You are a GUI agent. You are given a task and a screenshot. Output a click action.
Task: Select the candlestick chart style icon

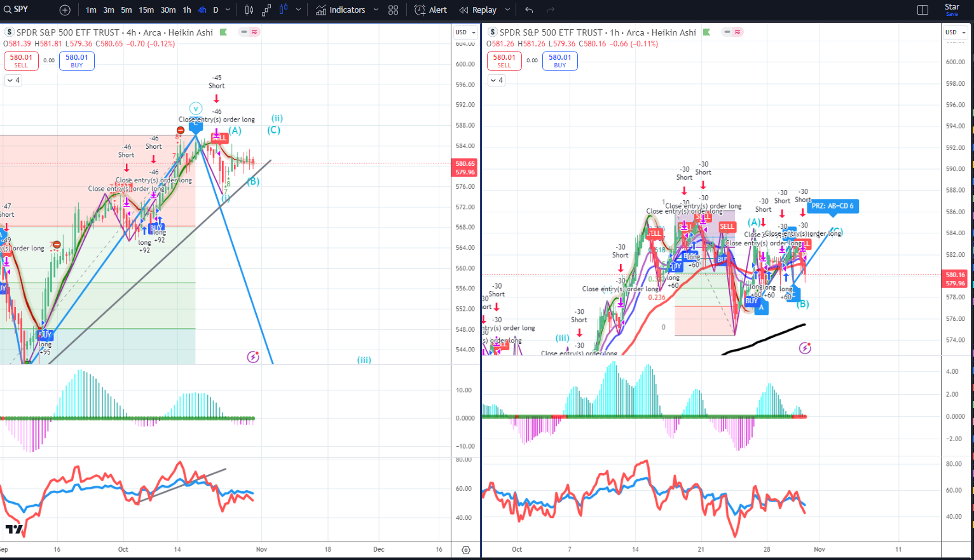(x=249, y=10)
